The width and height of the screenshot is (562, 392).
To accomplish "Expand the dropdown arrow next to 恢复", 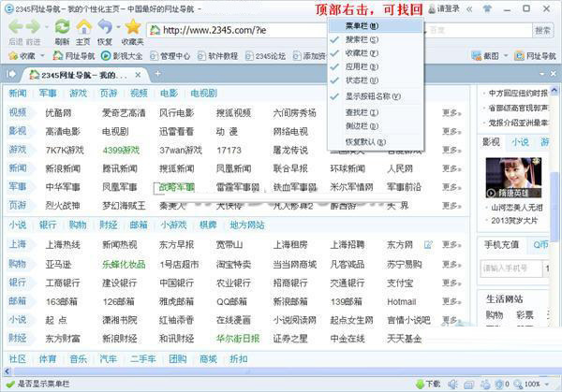I will [x=118, y=27].
